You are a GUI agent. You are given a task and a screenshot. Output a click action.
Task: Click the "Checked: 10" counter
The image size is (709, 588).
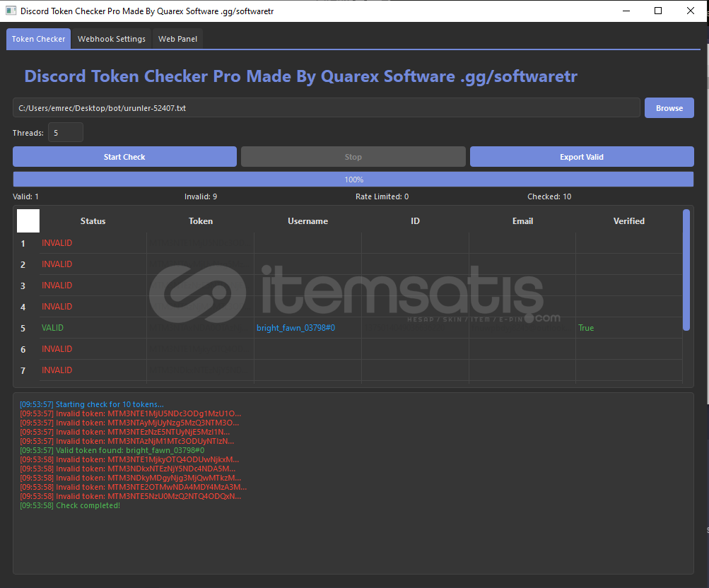(x=549, y=196)
